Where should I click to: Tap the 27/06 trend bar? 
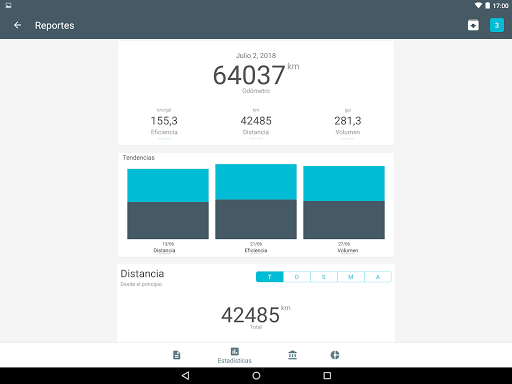click(344, 202)
